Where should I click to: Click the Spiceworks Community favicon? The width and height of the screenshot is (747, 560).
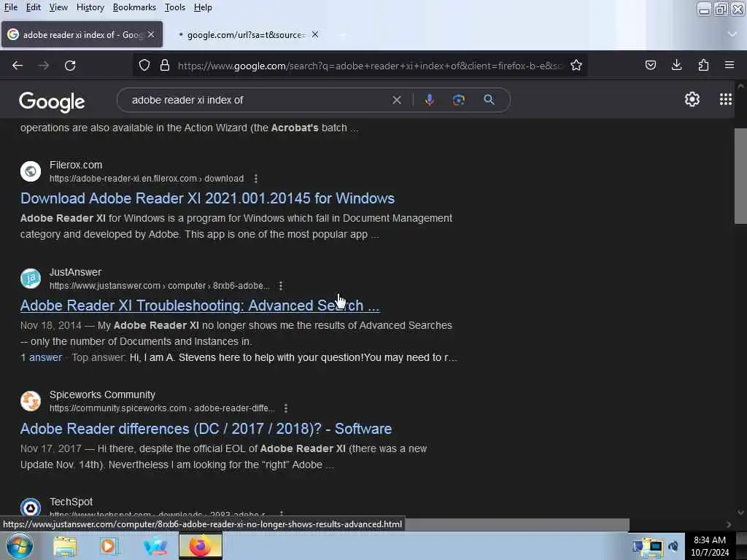[x=31, y=401]
